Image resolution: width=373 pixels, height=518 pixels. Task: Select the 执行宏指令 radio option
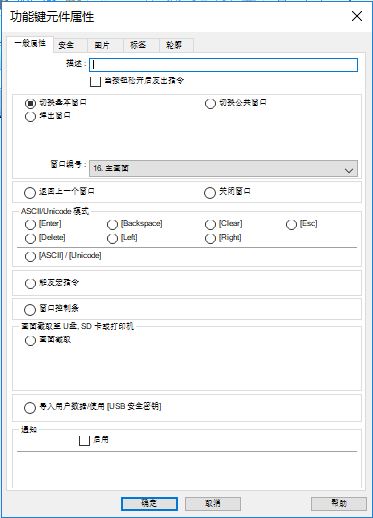point(30,284)
